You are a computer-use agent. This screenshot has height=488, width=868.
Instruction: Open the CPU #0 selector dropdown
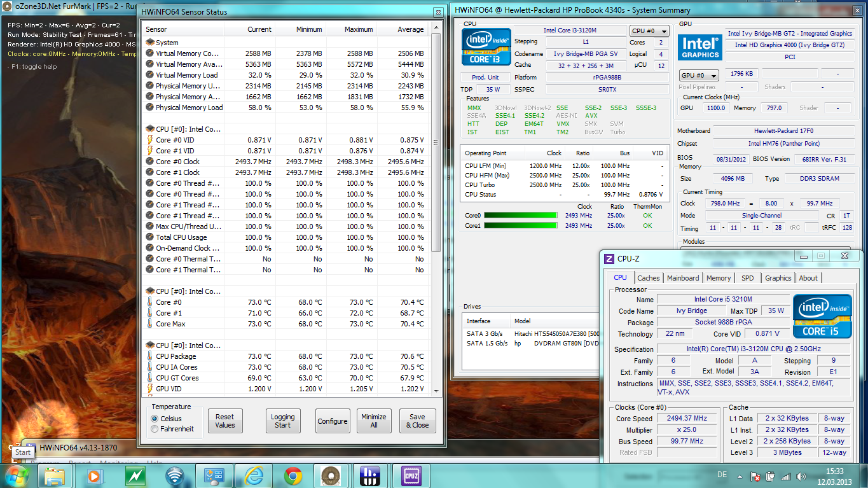pyautogui.click(x=649, y=31)
